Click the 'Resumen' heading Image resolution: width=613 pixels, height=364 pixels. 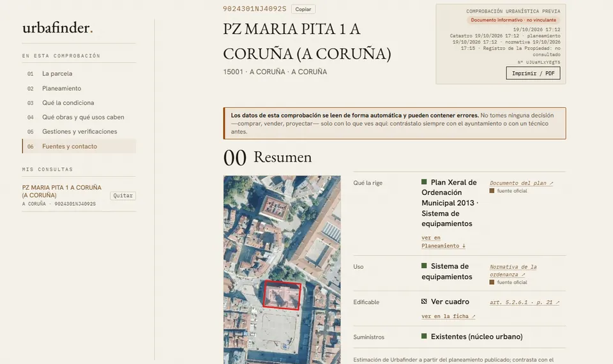[283, 157]
